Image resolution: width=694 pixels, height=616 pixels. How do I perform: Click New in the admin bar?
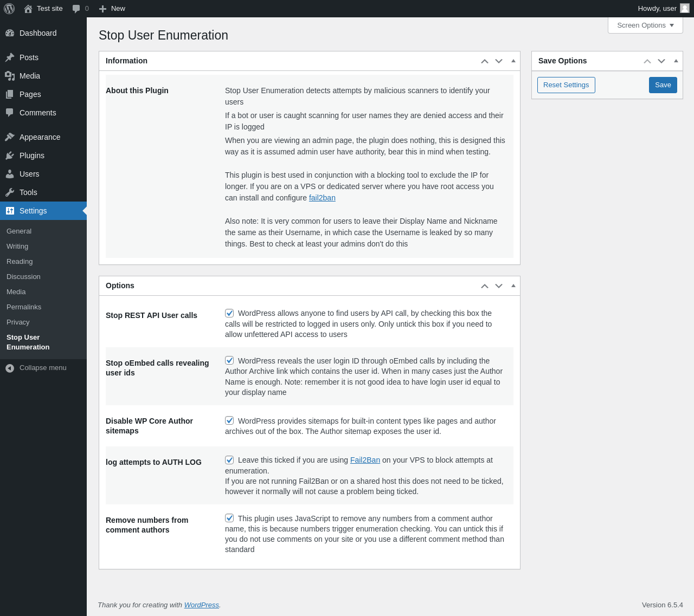[x=118, y=9]
